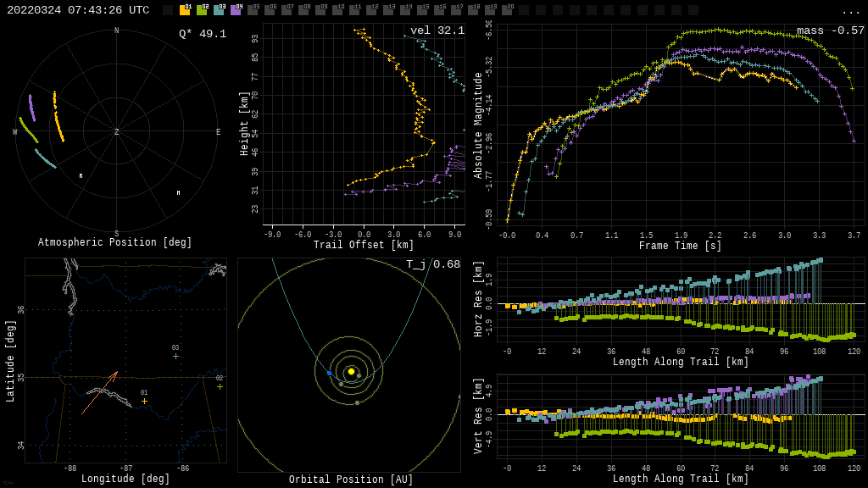Toggle the teal camera 03 square
868x488 pixels.
click(x=219, y=10)
